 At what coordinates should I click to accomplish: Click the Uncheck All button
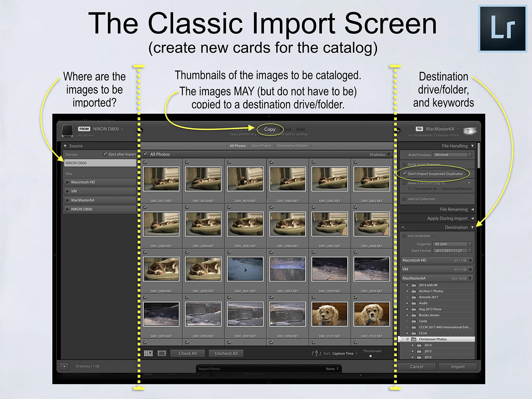226,353
